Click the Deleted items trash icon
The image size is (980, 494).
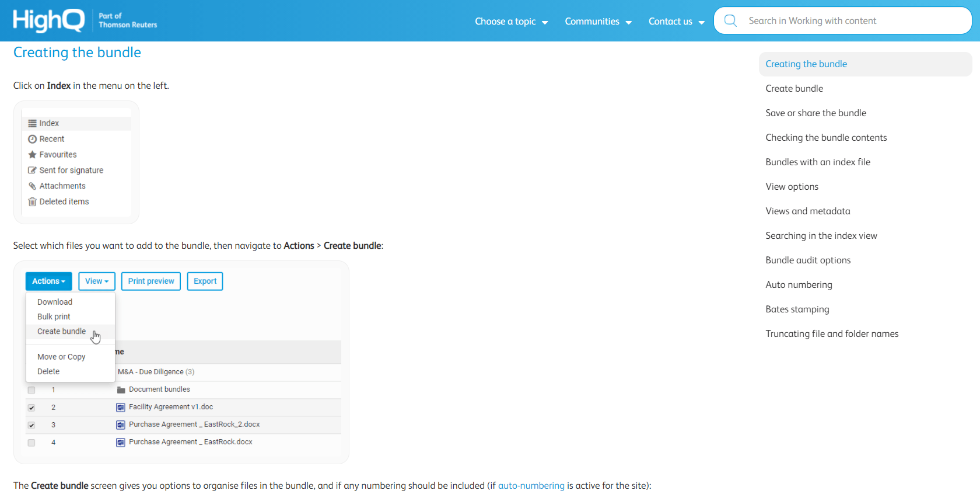point(32,202)
